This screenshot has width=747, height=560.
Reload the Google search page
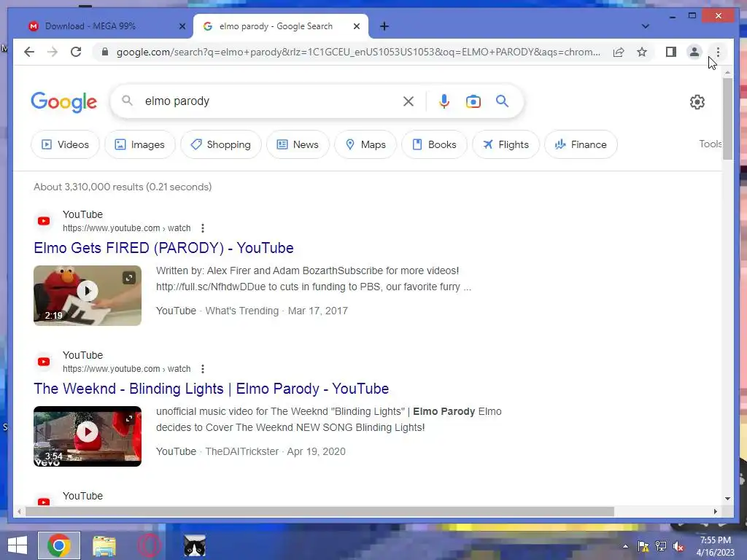(x=76, y=52)
